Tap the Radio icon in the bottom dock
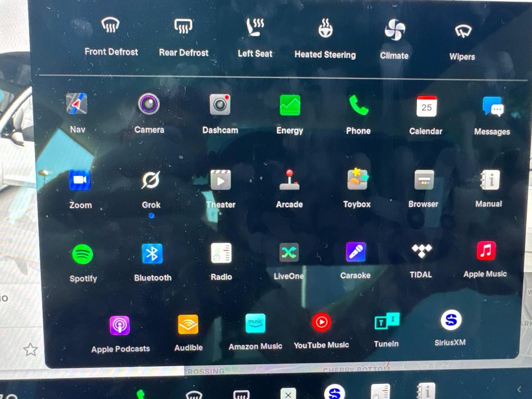This screenshot has width=532, height=399. pos(380,392)
